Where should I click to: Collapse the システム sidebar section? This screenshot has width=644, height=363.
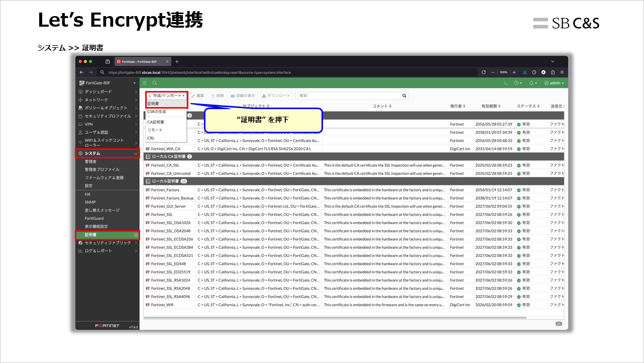(108, 153)
